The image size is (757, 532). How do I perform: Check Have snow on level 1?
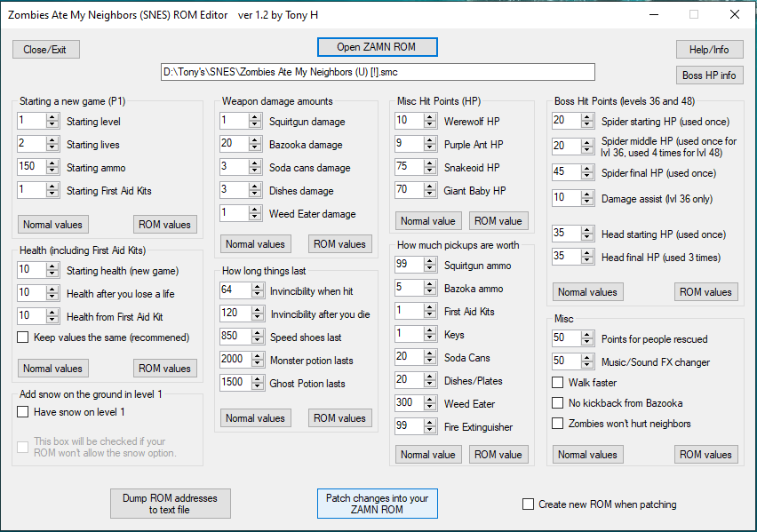23,412
